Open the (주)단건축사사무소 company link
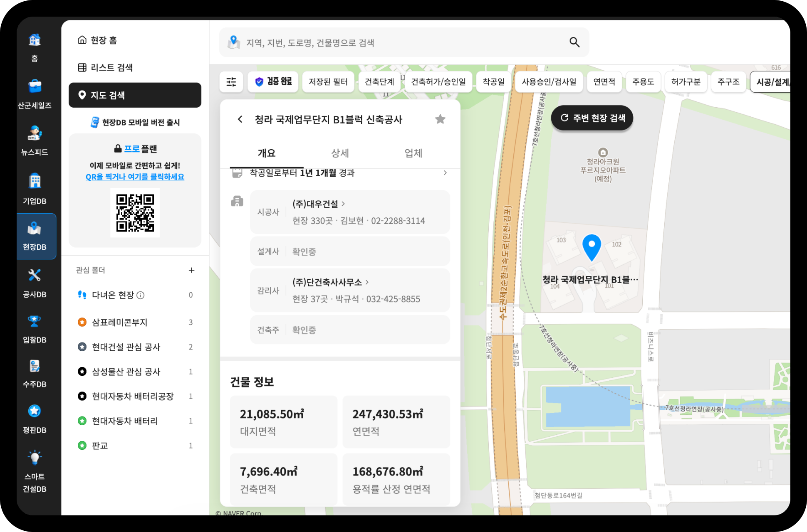Viewport: 807px width, 532px height. pos(331,282)
